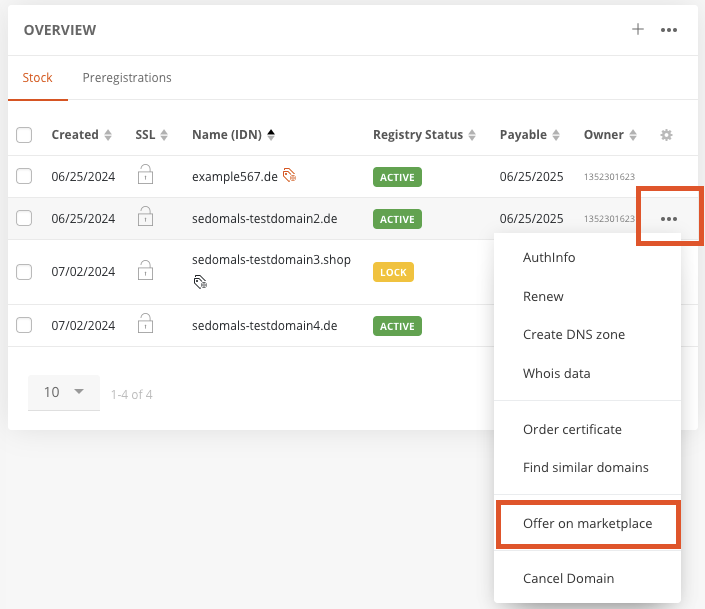Screen dimensions: 705x609
Task: Click the plus icon in Overview header
Action: coord(638,30)
